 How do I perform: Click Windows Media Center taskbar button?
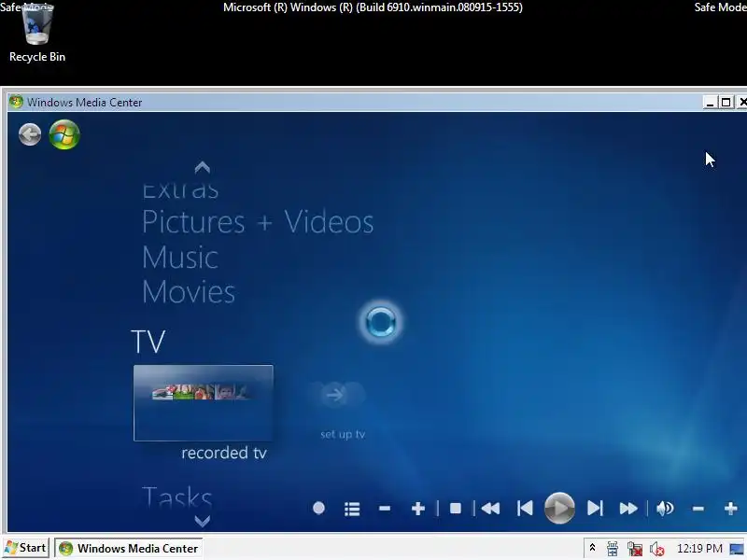pos(129,549)
